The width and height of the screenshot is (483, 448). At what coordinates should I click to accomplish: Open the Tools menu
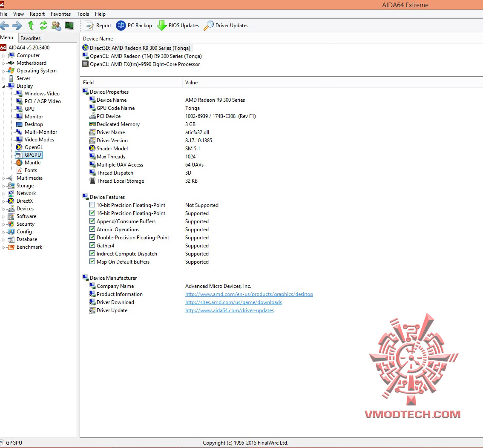click(x=83, y=14)
